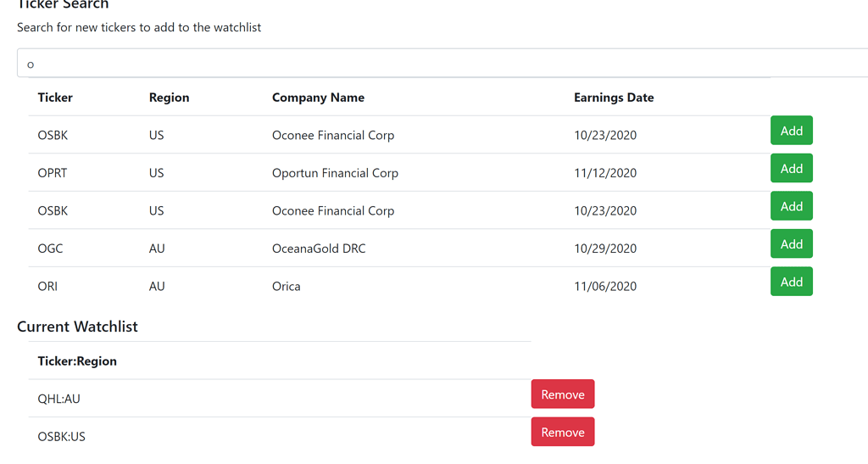Click Add for OSBK row below OPRT
868x464 pixels.
791,206
